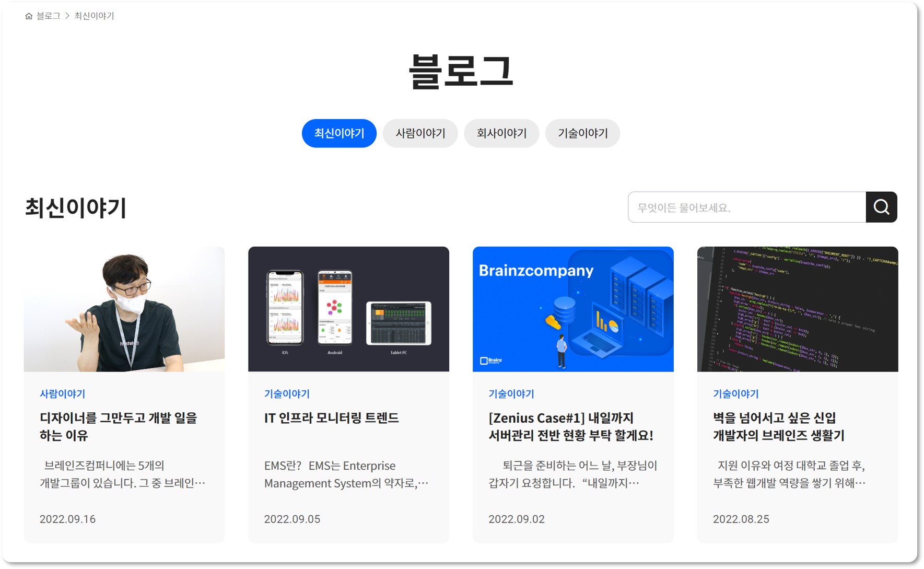Image resolution: width=924 pixels, height=569 pixels.
Task: Click the magnifier search icon button
Action: pyautogui.click(x=881, y=207)
